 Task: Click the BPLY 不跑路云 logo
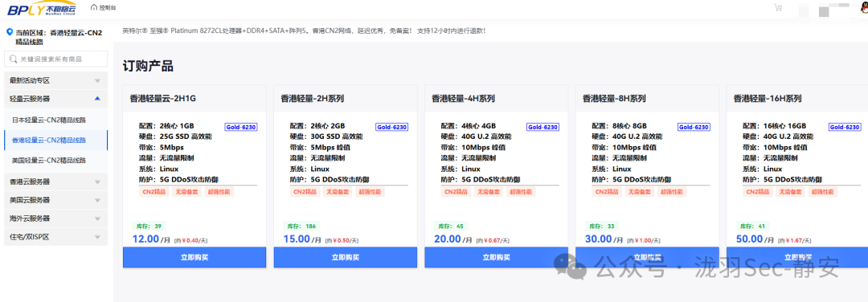click(42, 8)
